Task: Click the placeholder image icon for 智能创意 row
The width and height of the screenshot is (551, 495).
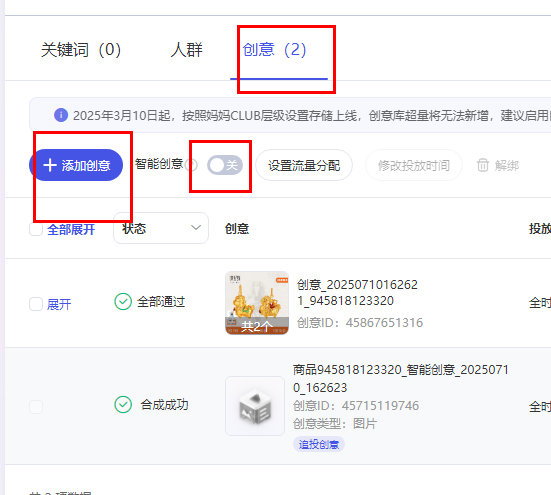Action: tap(255, 406)
